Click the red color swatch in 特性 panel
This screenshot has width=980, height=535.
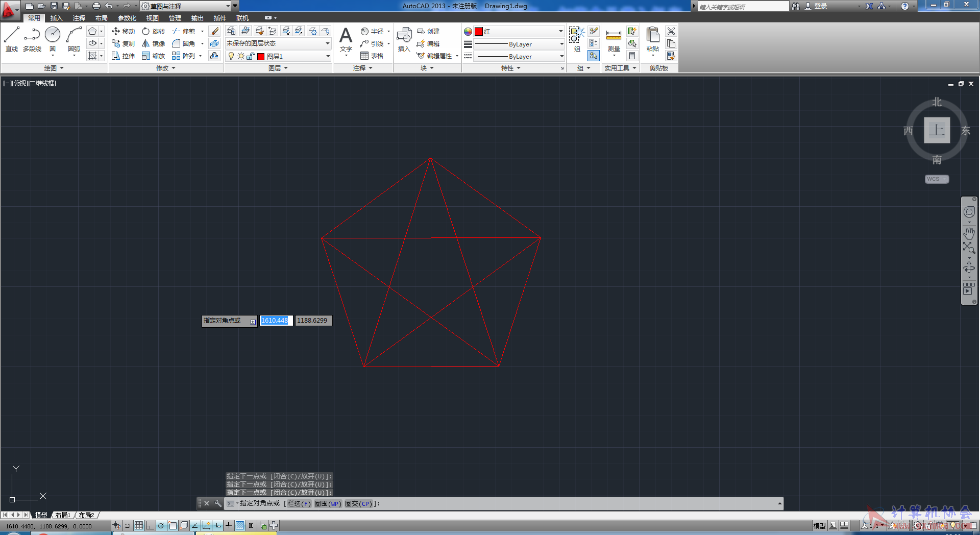pos(479,31)
